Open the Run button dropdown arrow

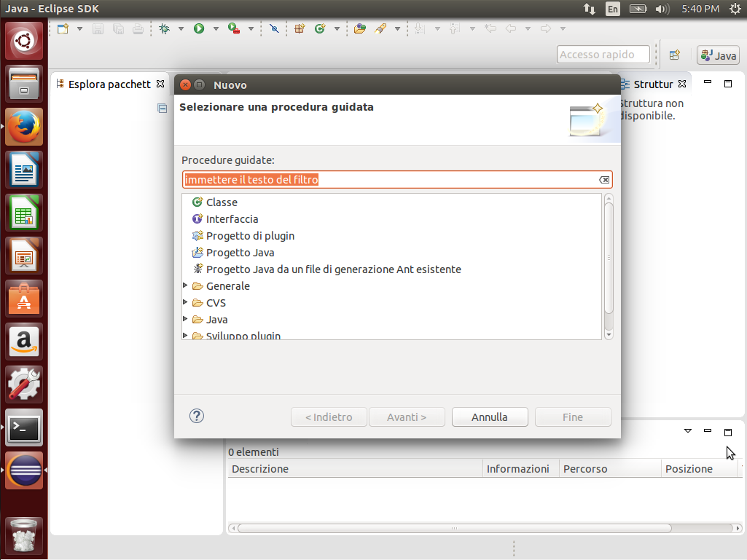click(x=216, y=29)
